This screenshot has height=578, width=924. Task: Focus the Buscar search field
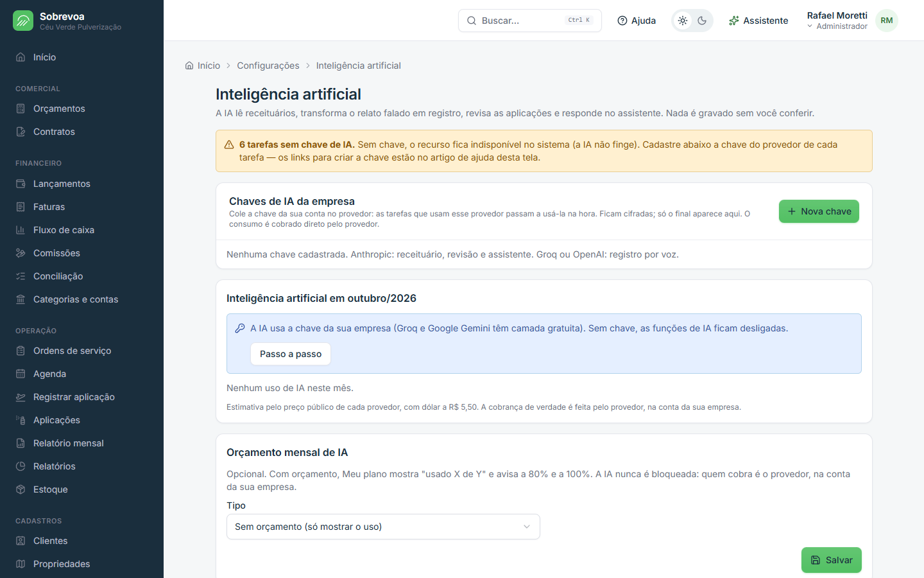click(x=530, y=21)
